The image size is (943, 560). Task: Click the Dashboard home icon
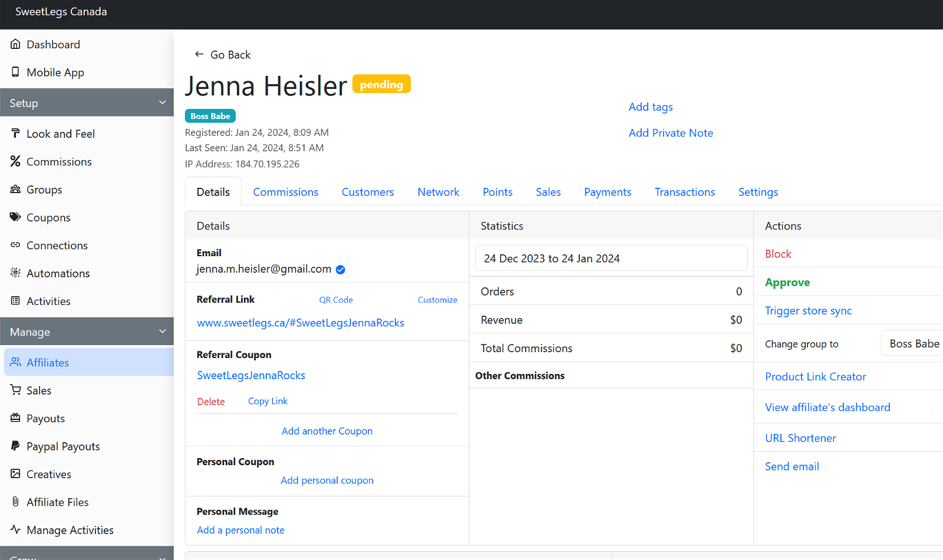pyautogui.click(x=15, y=44)
